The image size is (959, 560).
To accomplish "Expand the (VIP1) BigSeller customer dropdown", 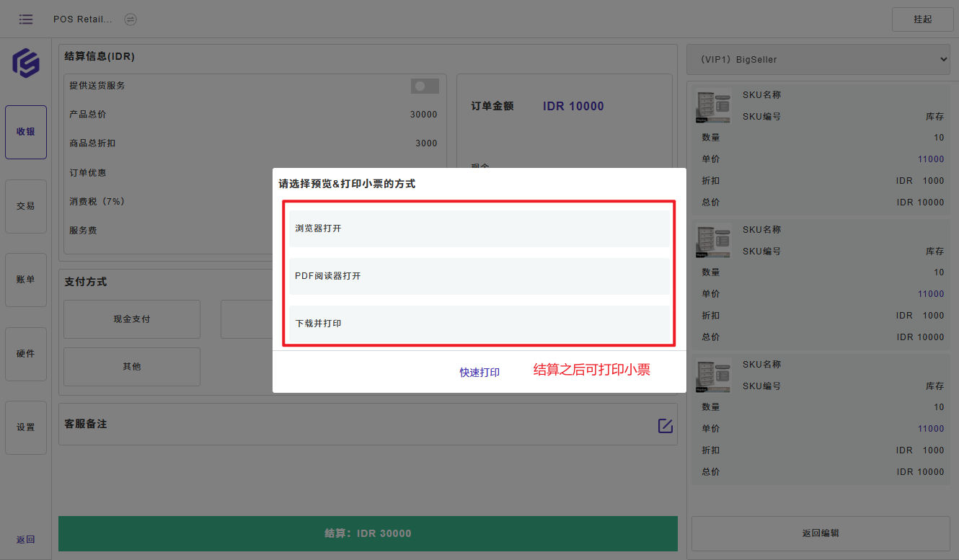I will click(x=818, y=60).
